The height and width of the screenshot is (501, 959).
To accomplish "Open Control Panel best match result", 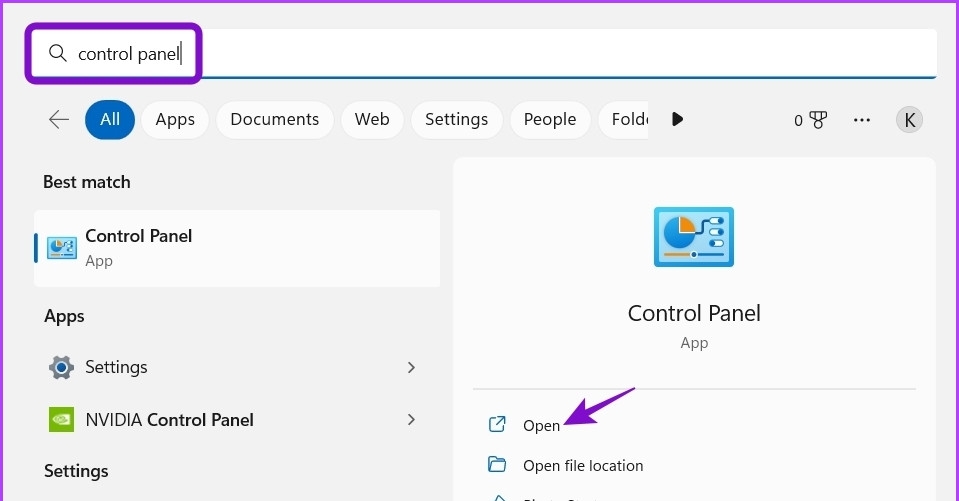I will pyautogui.click(x=237, y=248).
